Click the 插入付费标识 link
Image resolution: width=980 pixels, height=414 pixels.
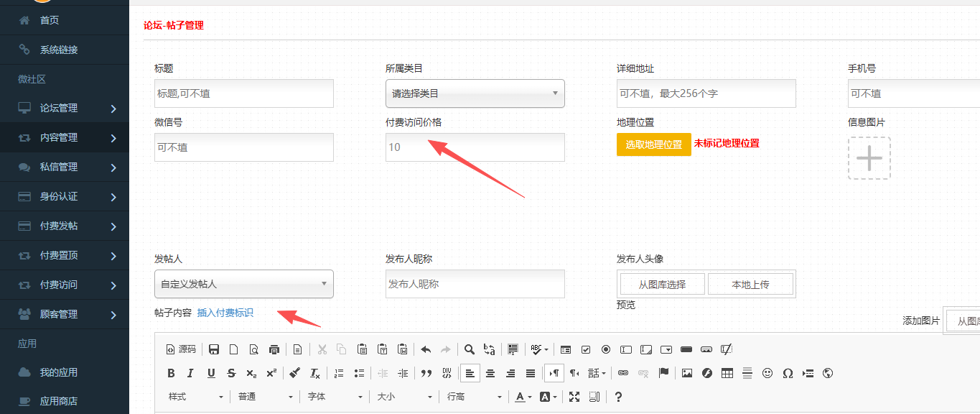coord(225,313)
